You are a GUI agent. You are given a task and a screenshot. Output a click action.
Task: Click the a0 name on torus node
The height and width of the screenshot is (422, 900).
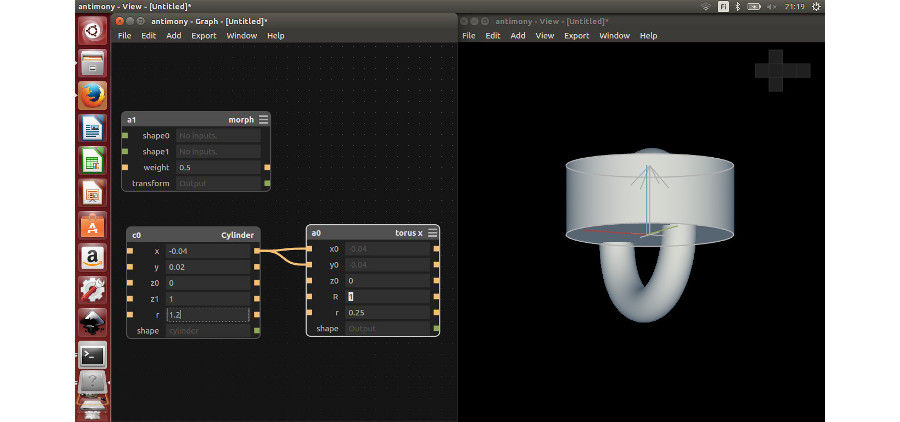[316, 233]
